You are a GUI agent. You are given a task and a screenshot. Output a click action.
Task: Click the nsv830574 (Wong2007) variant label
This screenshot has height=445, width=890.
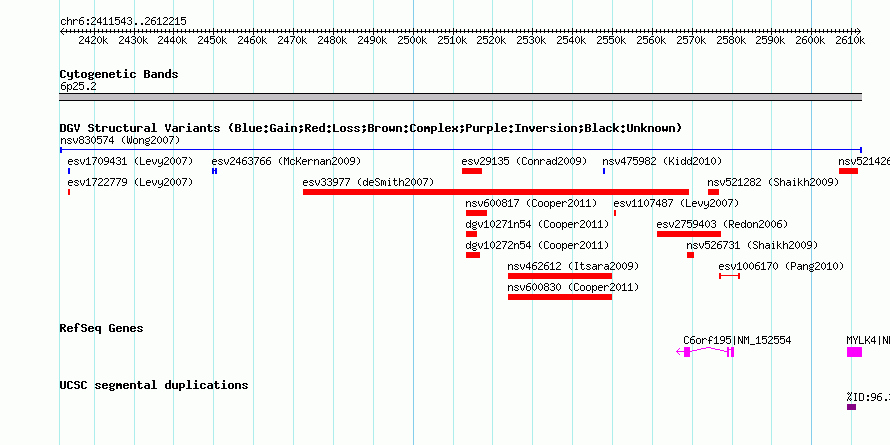click(x=120, y=140)
